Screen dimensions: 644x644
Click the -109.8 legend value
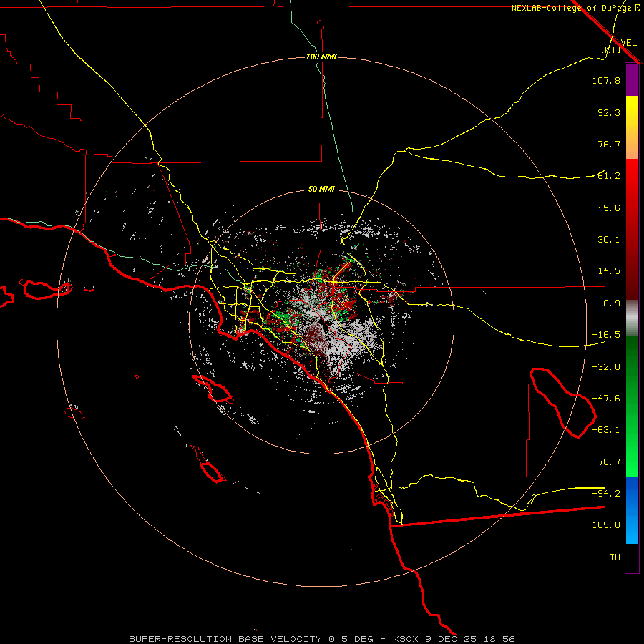603,525
